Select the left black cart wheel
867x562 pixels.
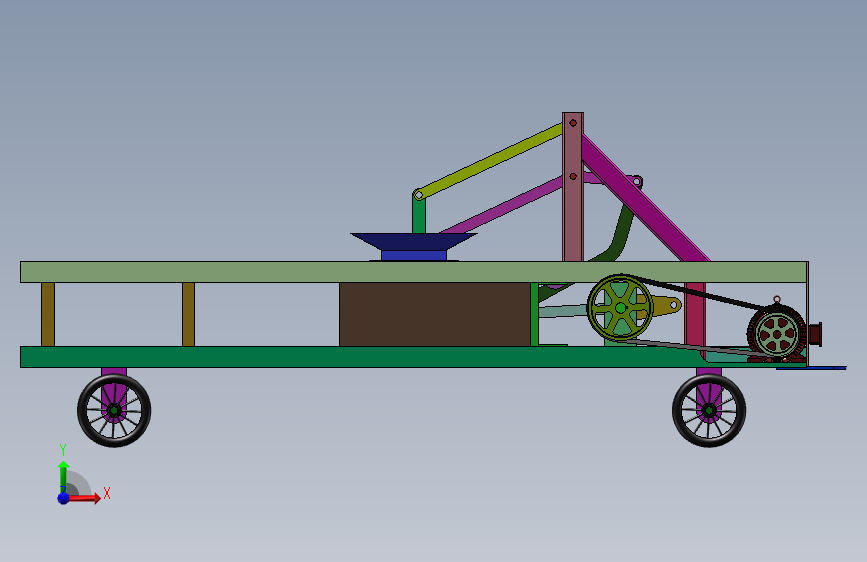pos(114,410)
